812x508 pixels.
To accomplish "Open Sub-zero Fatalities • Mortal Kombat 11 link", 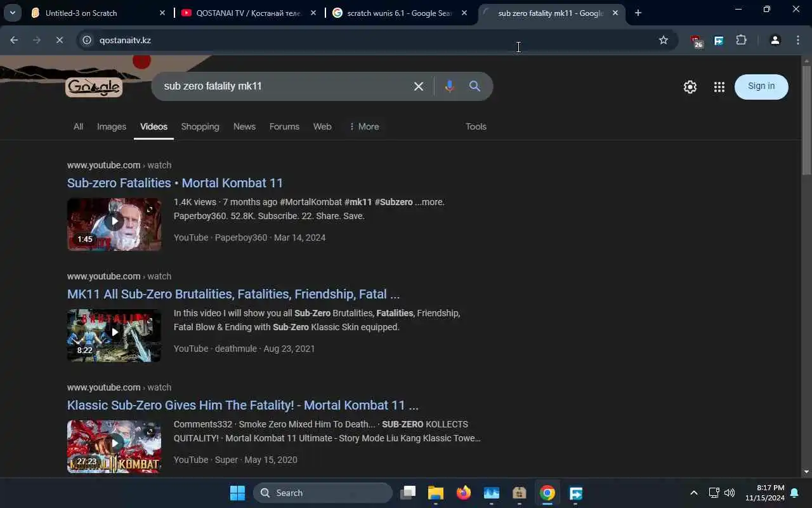I will (175, 183).
